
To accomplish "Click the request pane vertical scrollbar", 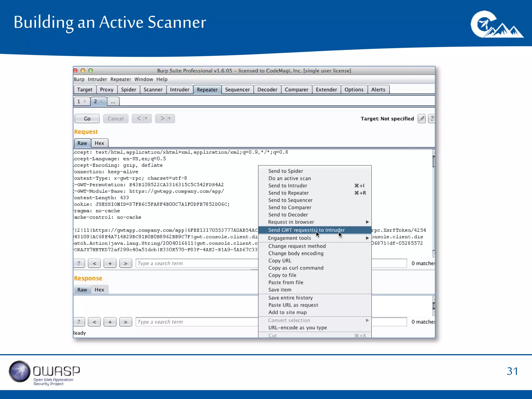I will pos(434,203).
